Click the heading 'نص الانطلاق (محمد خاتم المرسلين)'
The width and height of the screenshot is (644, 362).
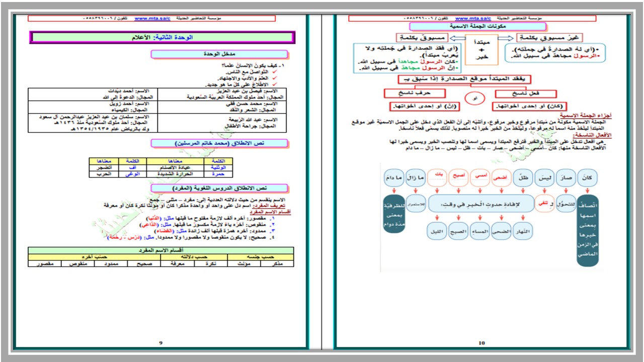219,143
